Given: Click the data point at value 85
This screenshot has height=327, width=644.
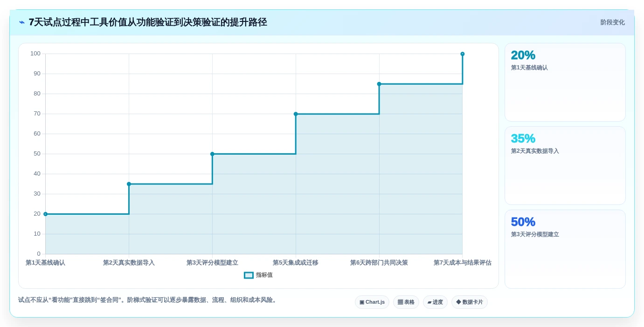Looking at the screenshot, I should [379, 84].
